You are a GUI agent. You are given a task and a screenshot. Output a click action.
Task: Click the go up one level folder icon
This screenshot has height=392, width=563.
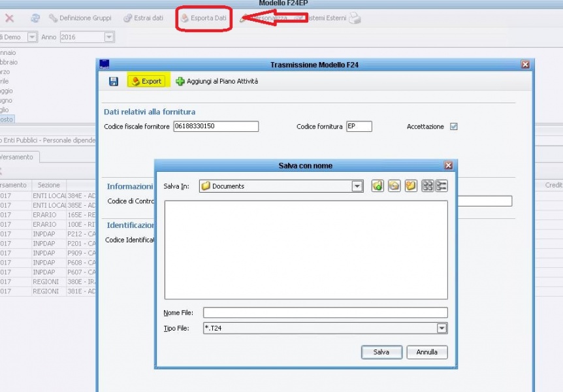(378, 186)
